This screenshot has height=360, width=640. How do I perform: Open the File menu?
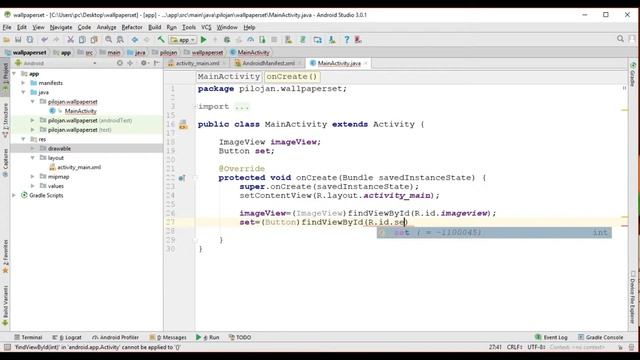pyautogui.click(x=7, y=27)
